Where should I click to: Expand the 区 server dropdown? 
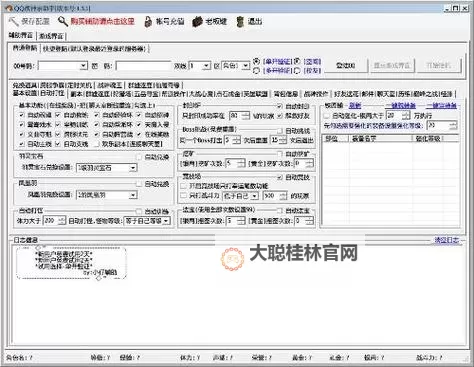(246, 66)
